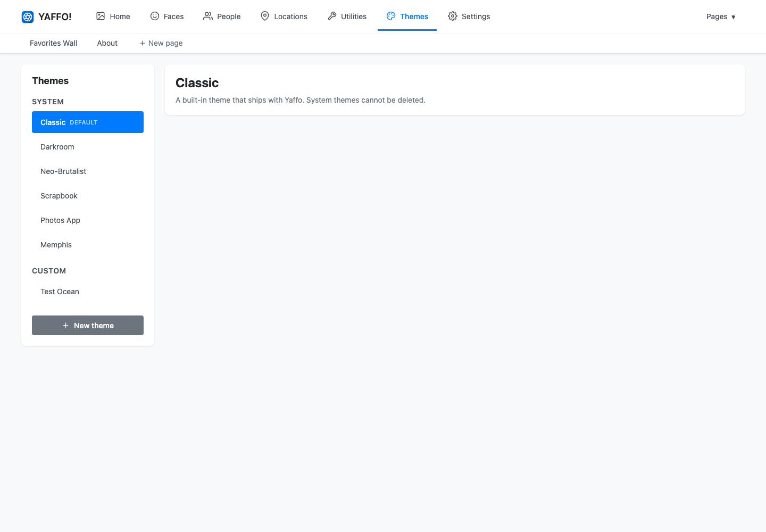Select the Neo-Brutalist theme
The image size is (766, 532).
[x=88, y=171]
